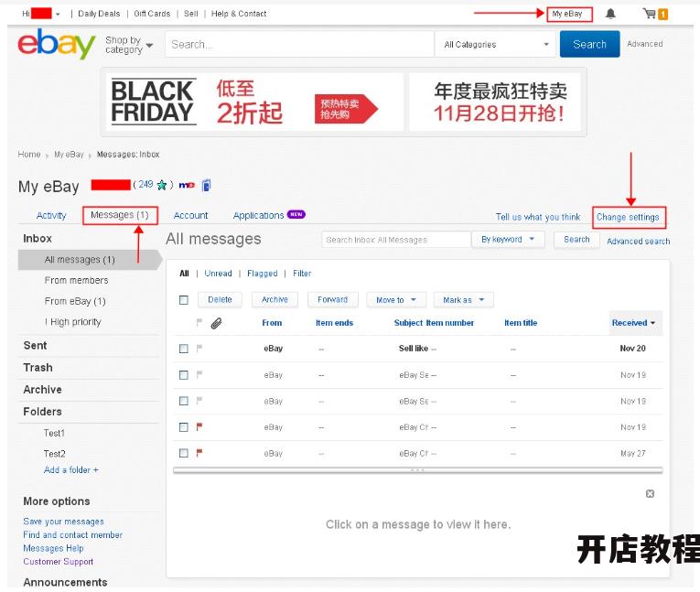Viewport: 700px width, 592px height.
Task: Switch to the Activity tab
Action: (x=51, y=216)
